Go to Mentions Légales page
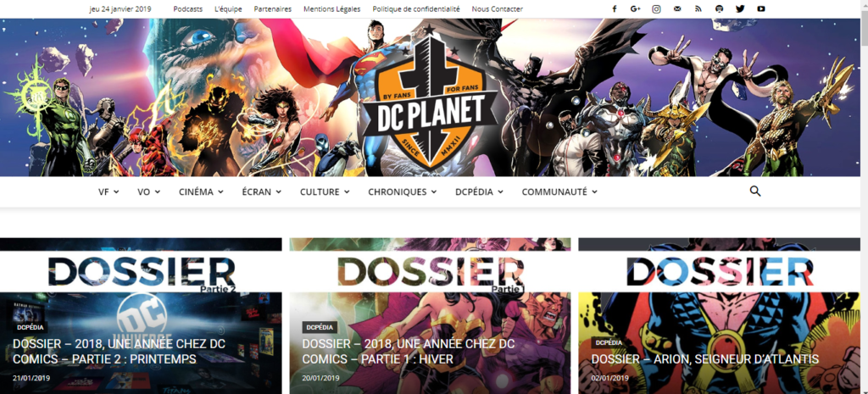Screen dimensions: 868x394 point(332,8)
